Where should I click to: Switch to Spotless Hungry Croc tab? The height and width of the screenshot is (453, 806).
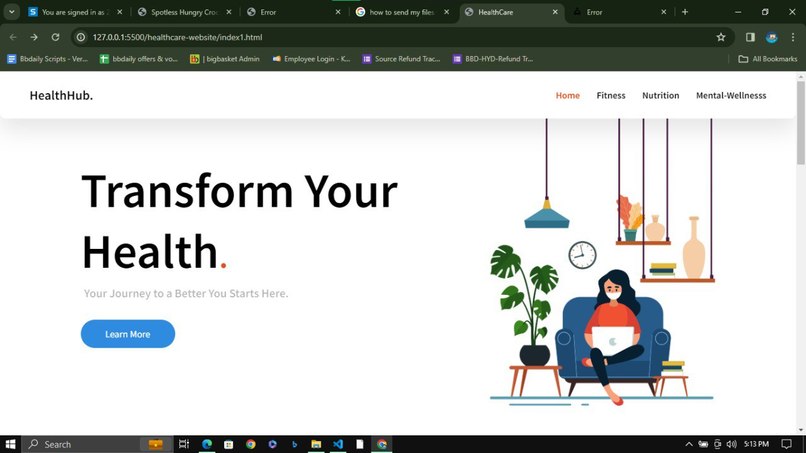(184, 12)
